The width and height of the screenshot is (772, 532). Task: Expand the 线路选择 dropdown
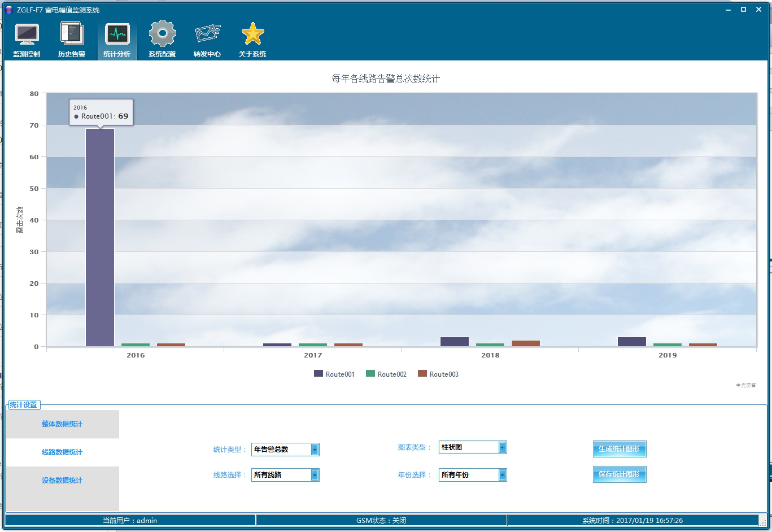[315, 475]
